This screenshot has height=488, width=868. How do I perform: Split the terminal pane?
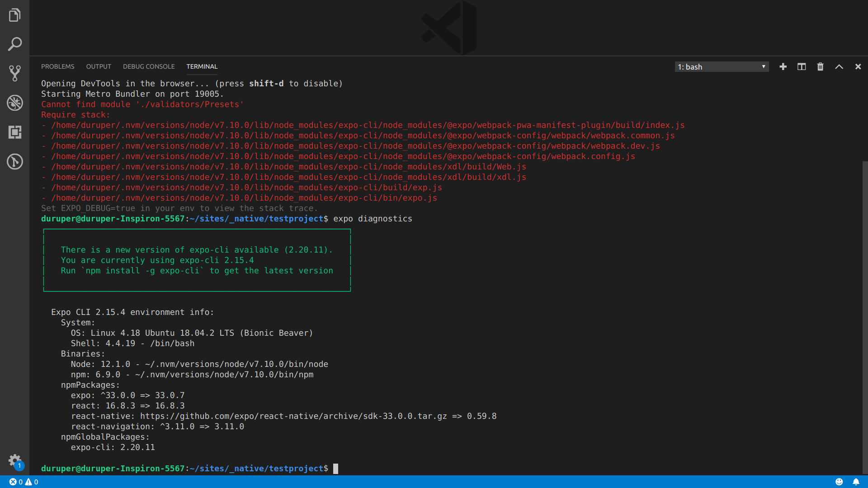(802, 67)
